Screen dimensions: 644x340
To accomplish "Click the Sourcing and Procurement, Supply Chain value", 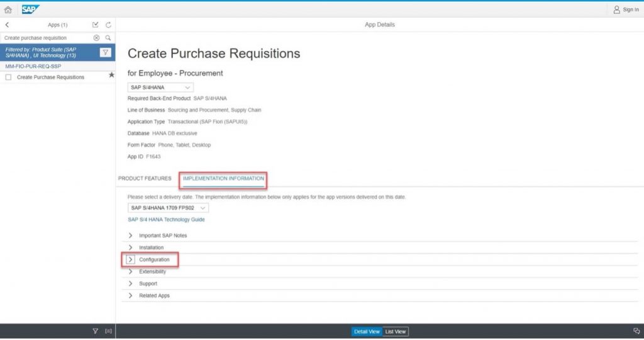I will pyautogui.click(x=214, y=110).
